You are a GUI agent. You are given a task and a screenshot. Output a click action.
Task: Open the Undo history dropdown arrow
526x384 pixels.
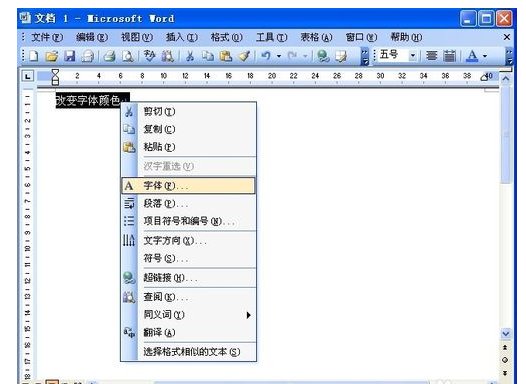tap(279, 56)
